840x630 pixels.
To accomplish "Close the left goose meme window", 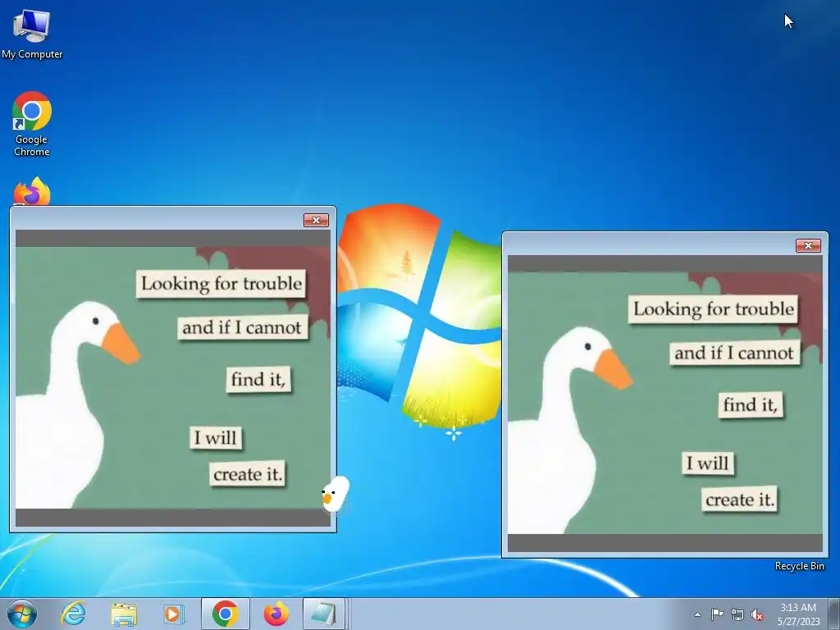I will click(x=316, y=220).
